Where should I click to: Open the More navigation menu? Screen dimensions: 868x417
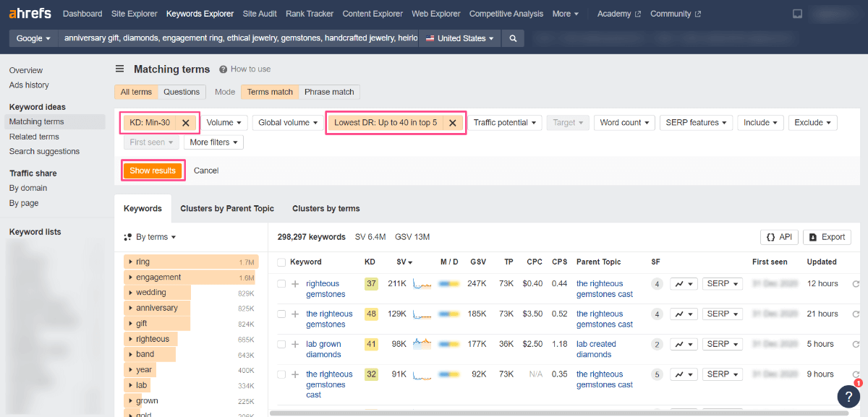[565, 14]
